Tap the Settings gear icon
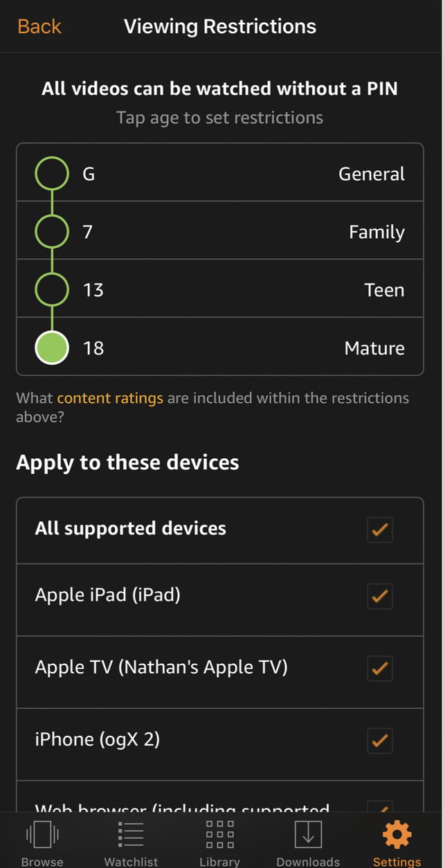443x868 pixels. [x=397, y=835]
